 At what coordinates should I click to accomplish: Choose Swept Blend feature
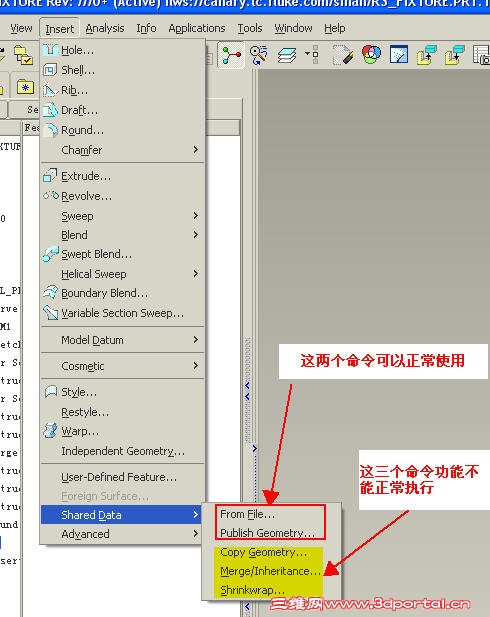123,254
